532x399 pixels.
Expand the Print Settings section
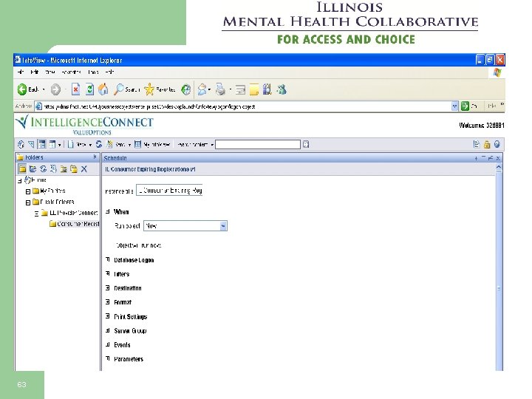tap(108, 316)
